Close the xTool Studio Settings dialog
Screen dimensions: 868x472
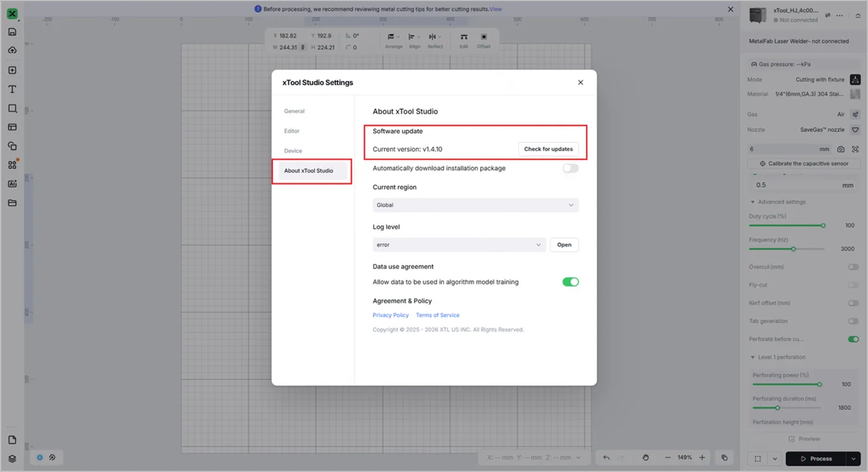(580, 82)
